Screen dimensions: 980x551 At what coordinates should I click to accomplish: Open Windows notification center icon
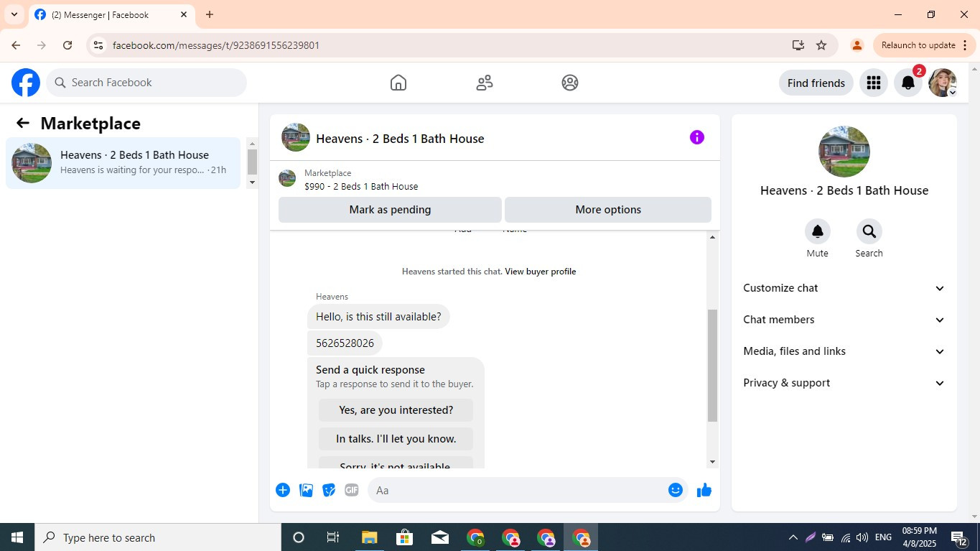pos(959,537)
